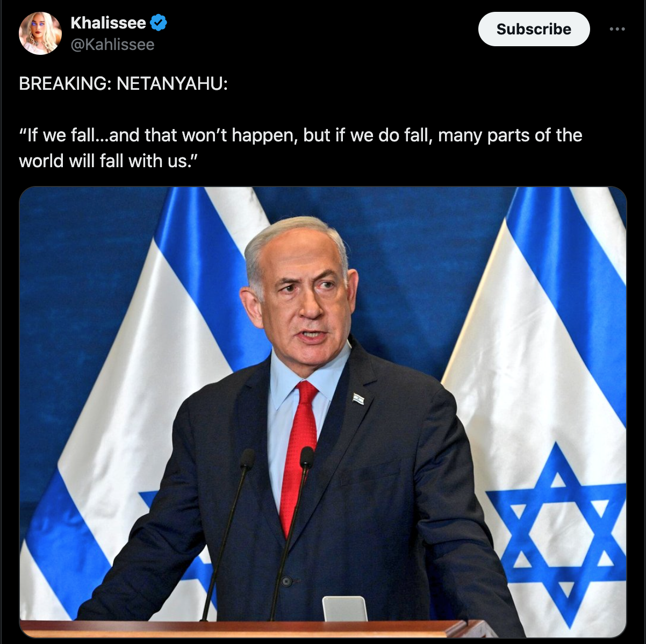
Task: Open the Khalissee display name link
Action: (108, 23)
